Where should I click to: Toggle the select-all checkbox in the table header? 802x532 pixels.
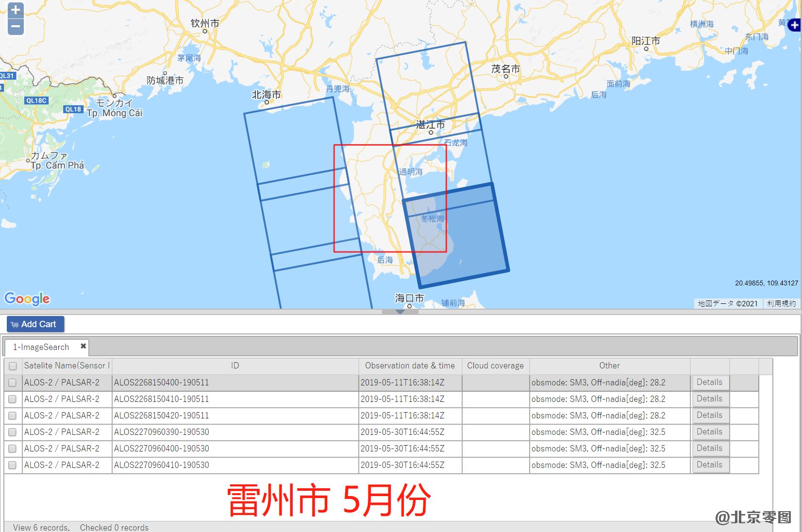(x=13, y=366)
